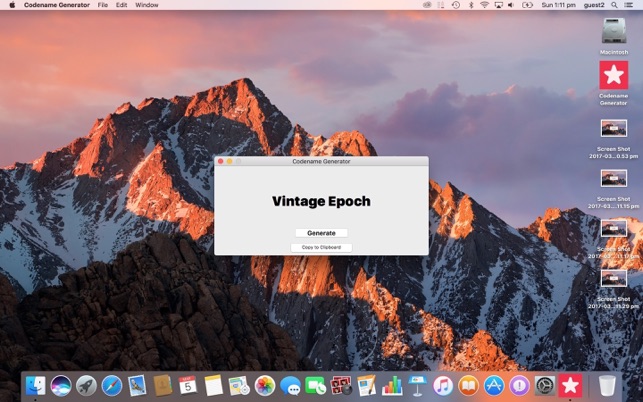The image size is (643, 402).
Task: Click the Bluetooth menu bar icon
Action: click(x=471, y=5)
